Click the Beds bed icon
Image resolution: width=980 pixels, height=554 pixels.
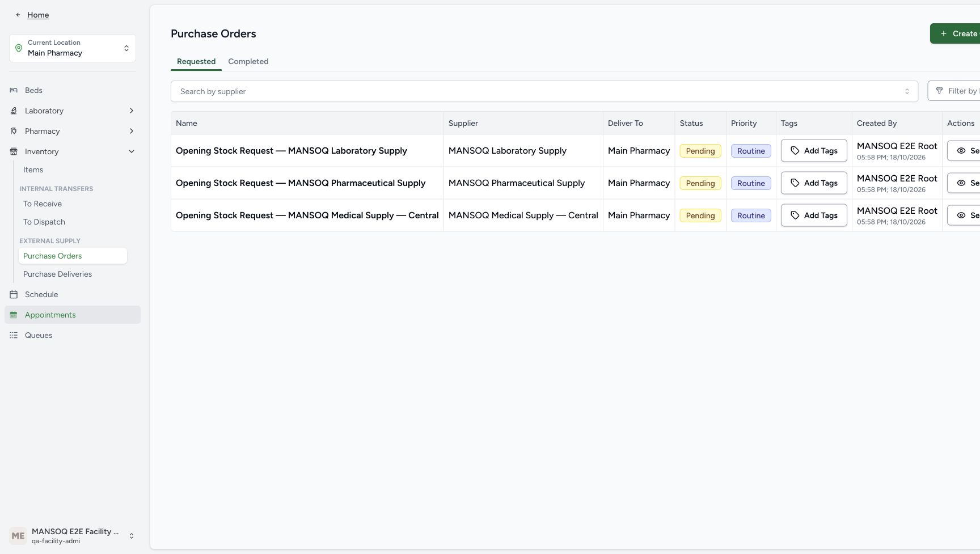14,90
